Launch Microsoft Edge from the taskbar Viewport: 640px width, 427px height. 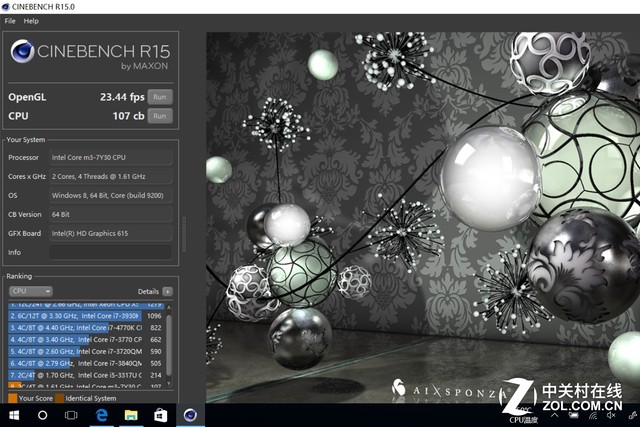pyautogui.click(x=101, y=416)
